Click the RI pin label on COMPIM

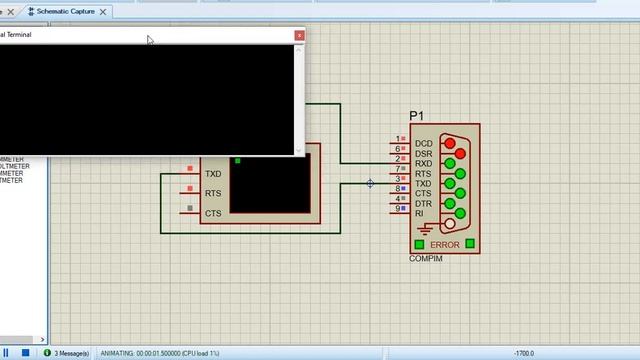[419, 213]
